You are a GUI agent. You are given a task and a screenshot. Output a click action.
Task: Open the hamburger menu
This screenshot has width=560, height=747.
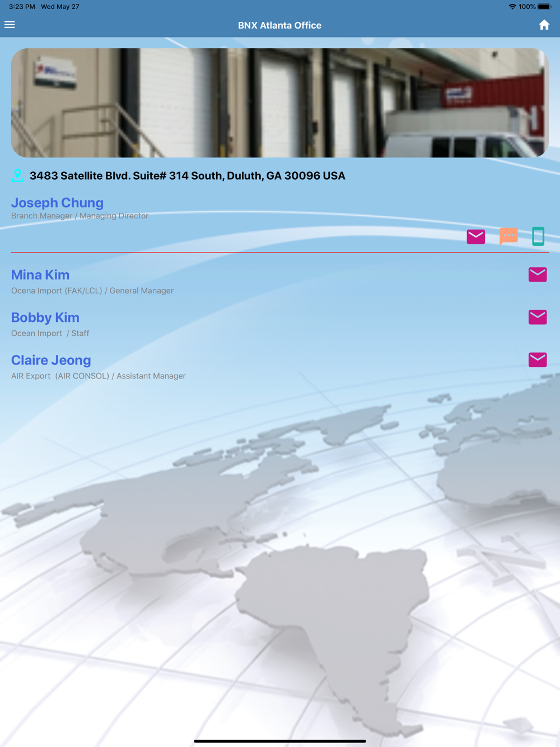(x=10, y=25)
